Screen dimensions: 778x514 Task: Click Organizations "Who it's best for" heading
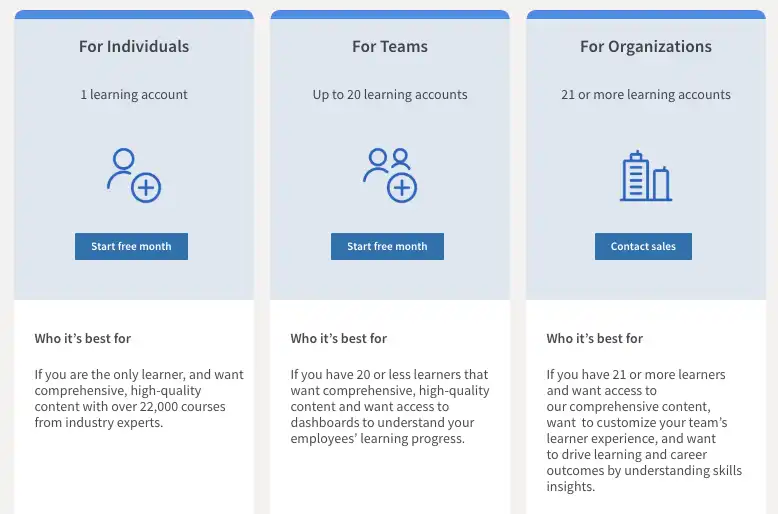tap(595, 339)
